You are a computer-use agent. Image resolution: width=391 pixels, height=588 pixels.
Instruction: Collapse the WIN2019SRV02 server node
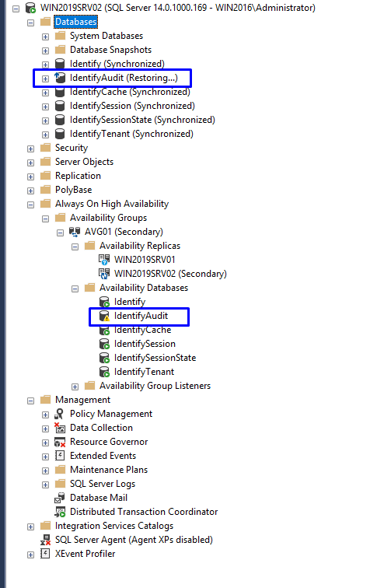[x=16, y=9]
